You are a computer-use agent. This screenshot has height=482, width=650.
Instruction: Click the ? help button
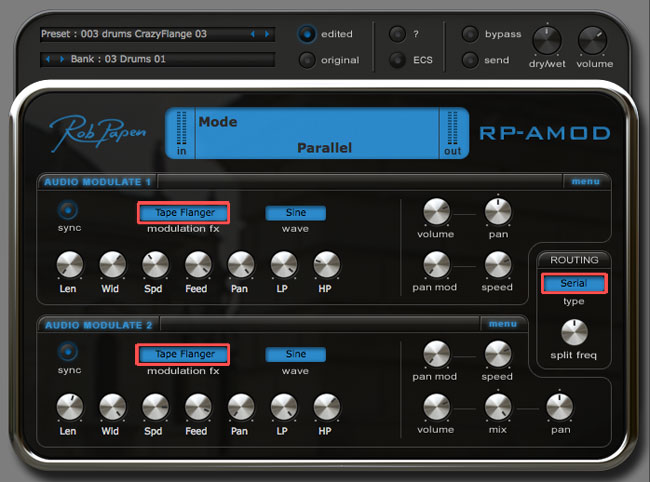(397, 34)
